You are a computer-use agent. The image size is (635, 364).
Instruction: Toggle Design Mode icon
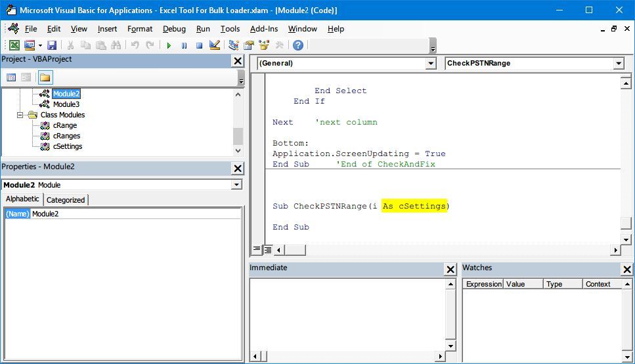[215, 45]
